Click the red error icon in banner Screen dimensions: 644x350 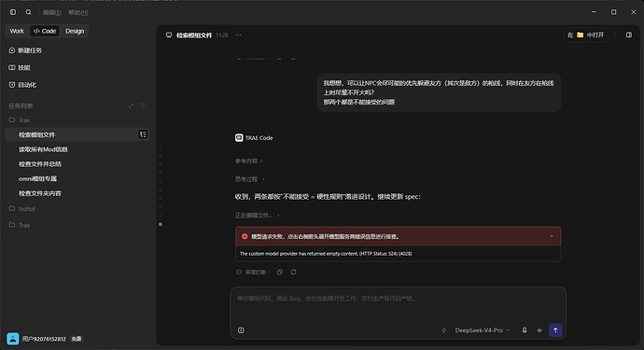[245, 237]
